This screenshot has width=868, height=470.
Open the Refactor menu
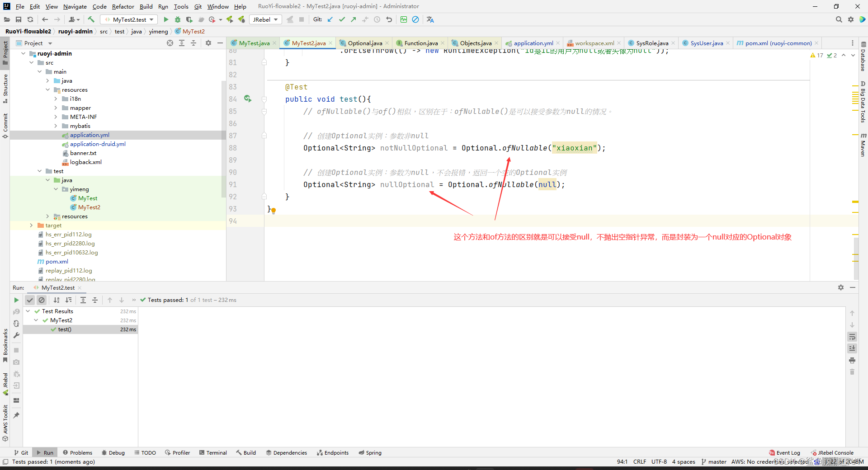tap(123, 6)
